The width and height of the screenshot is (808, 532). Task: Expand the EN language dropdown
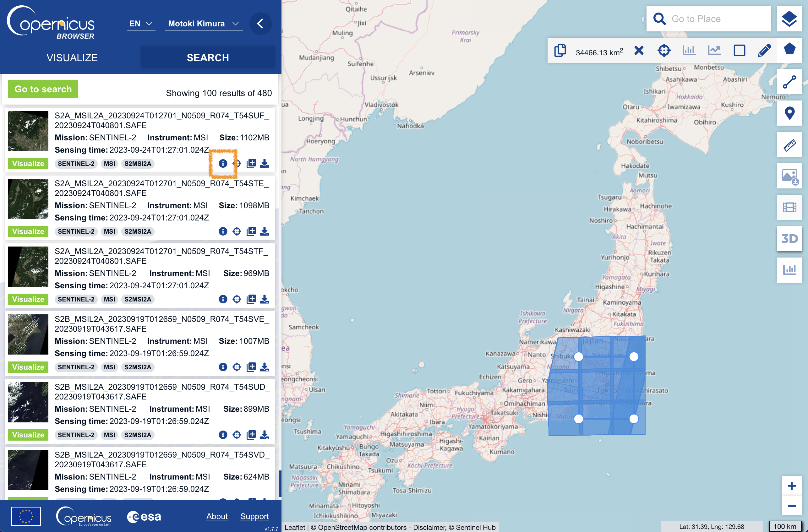(x=141, y=24)
